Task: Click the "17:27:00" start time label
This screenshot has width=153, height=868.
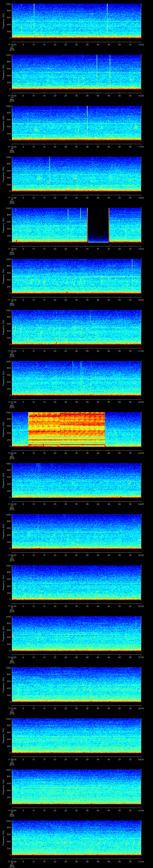Action: [x=12, y=708]
